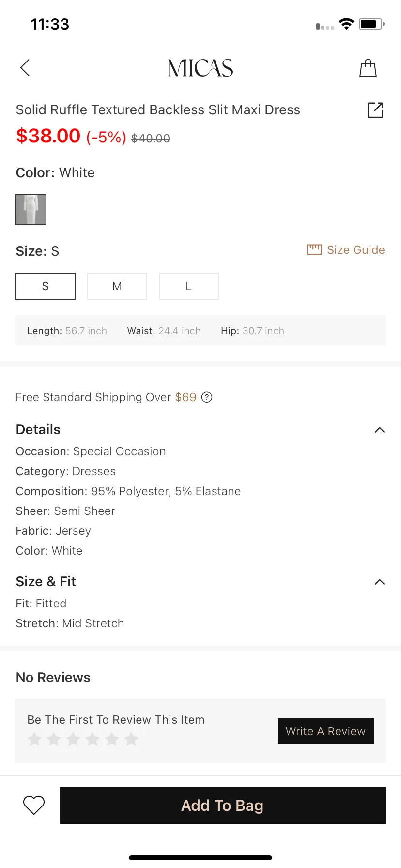401x868 pixels.
Task: Click the Write A Review button
Action: (325, 731)
